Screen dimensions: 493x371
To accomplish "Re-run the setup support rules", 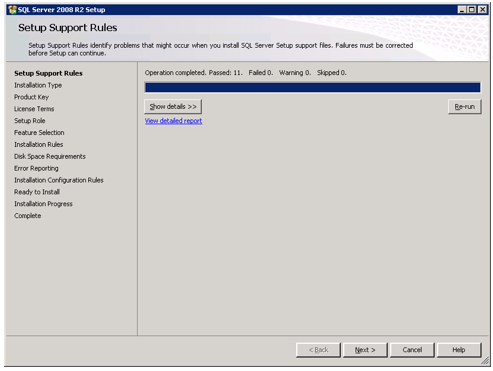I will click(465, 107).
